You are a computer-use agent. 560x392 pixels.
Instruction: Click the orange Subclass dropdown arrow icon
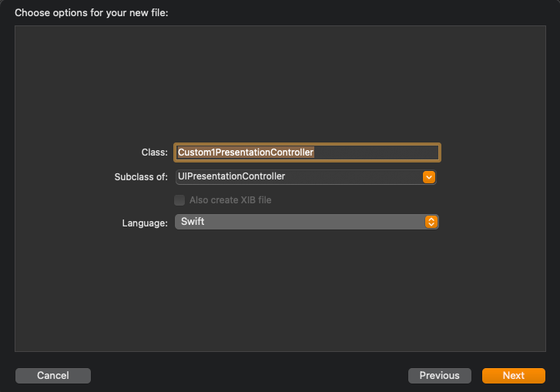click(x=428, y=177)
